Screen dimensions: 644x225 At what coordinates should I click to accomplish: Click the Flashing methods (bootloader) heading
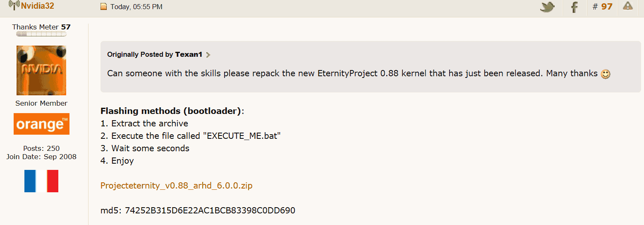171,111
